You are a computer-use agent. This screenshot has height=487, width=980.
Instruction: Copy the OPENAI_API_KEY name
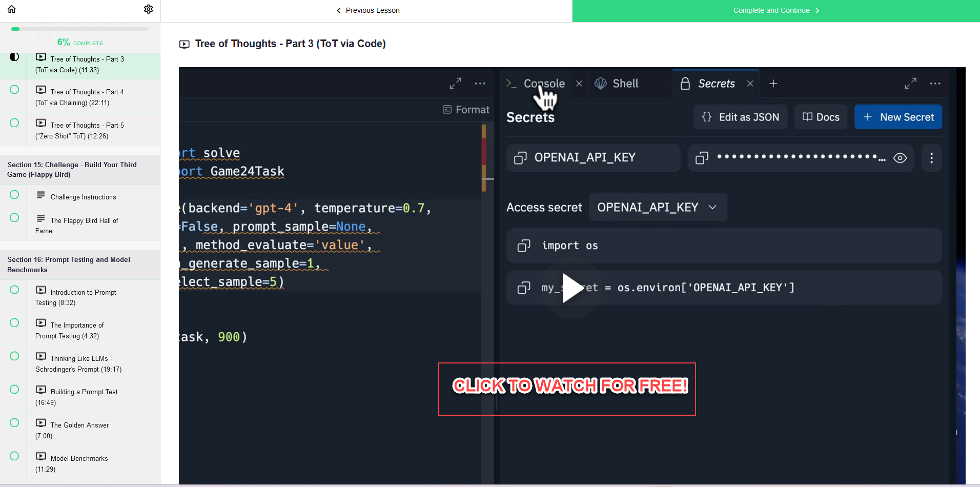(521, 158)
